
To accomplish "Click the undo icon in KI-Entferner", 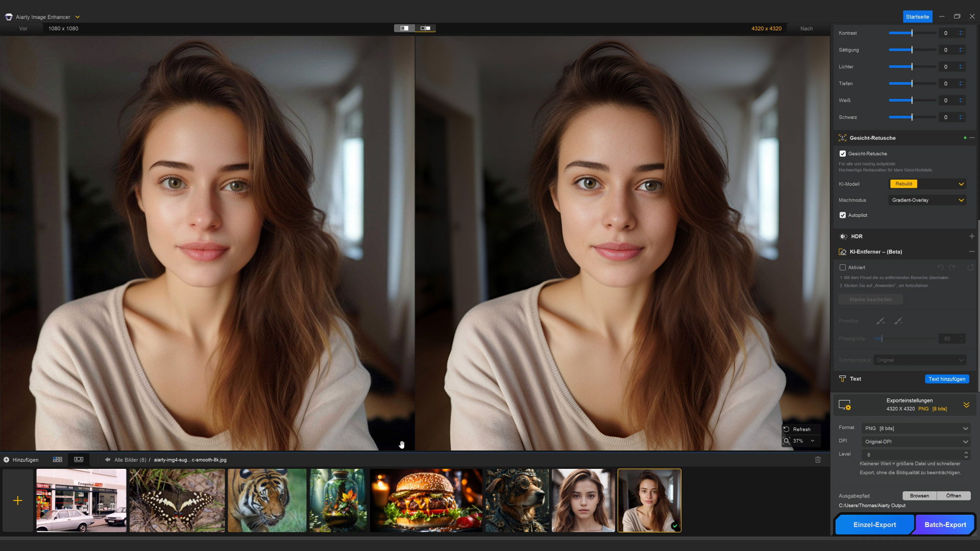I will [x=940, y=267].
